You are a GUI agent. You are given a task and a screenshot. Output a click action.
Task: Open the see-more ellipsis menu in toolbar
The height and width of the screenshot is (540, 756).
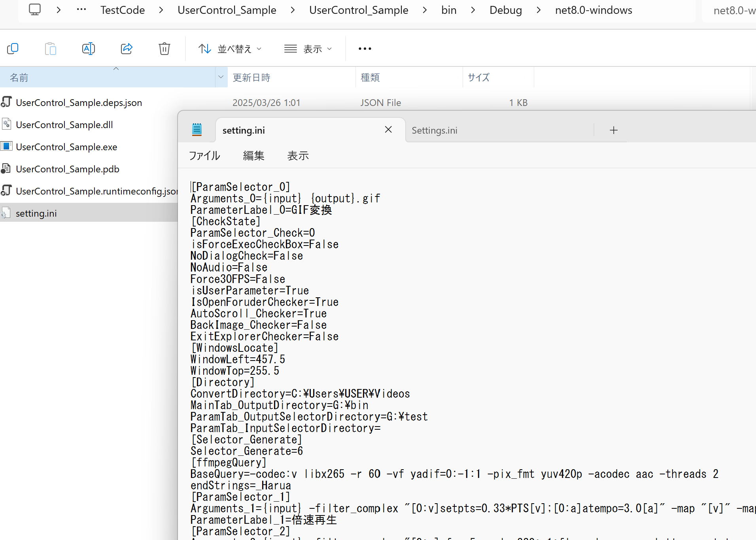coord(365,49)
